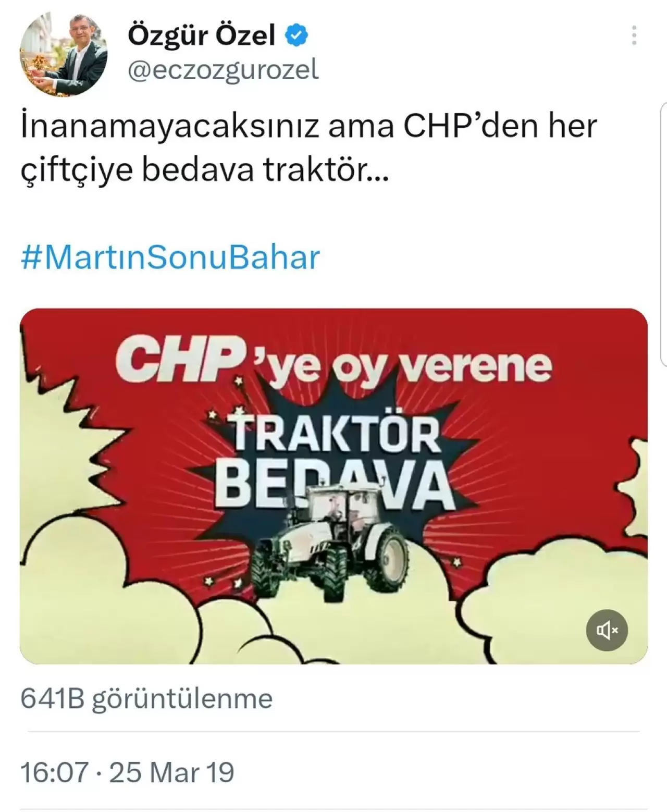Click the blue verified badge
The height and width of the screenshot is (812, 667).
[x=297, y=35]
